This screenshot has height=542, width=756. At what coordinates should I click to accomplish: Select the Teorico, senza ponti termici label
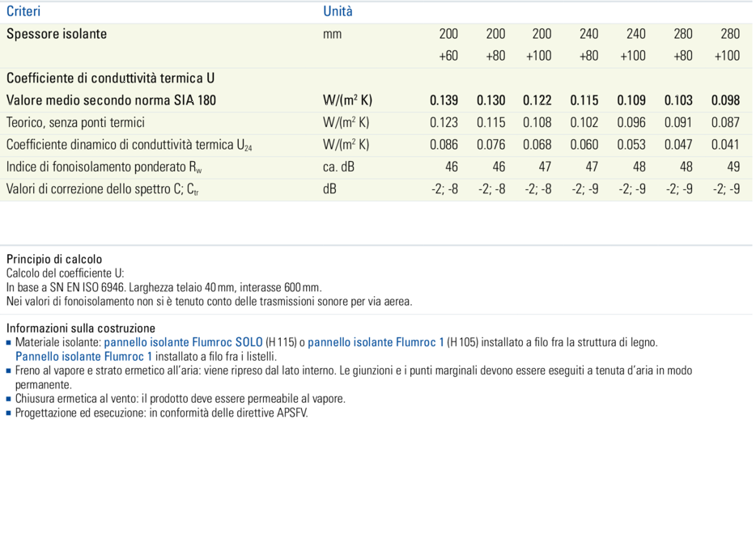(x=75, y=123)
